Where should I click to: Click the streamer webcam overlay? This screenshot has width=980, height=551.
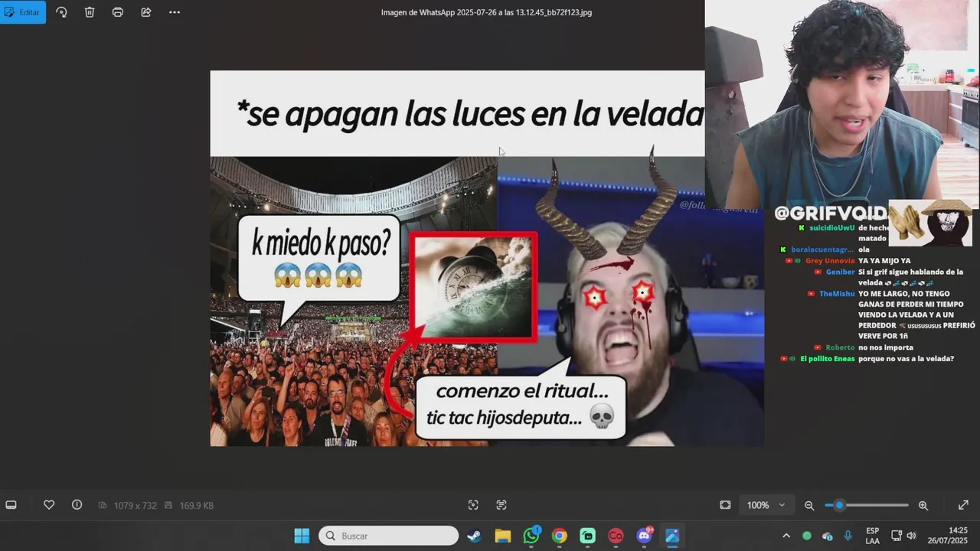(842, 104)
